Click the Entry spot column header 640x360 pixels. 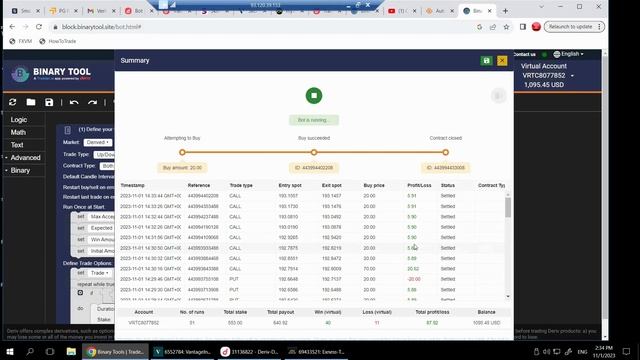click(290, 185)
